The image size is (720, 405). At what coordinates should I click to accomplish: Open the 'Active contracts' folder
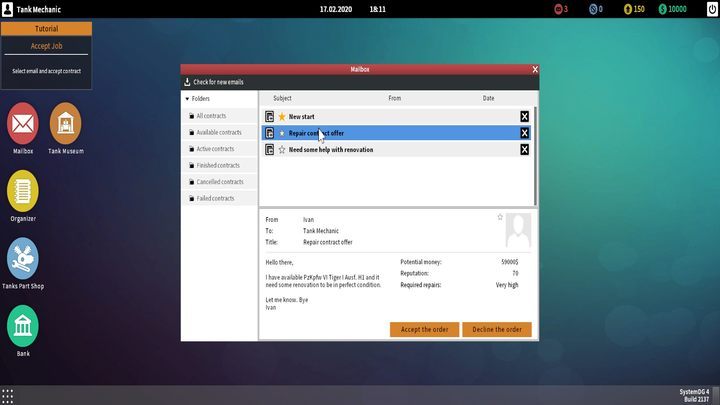coord(215,149)
